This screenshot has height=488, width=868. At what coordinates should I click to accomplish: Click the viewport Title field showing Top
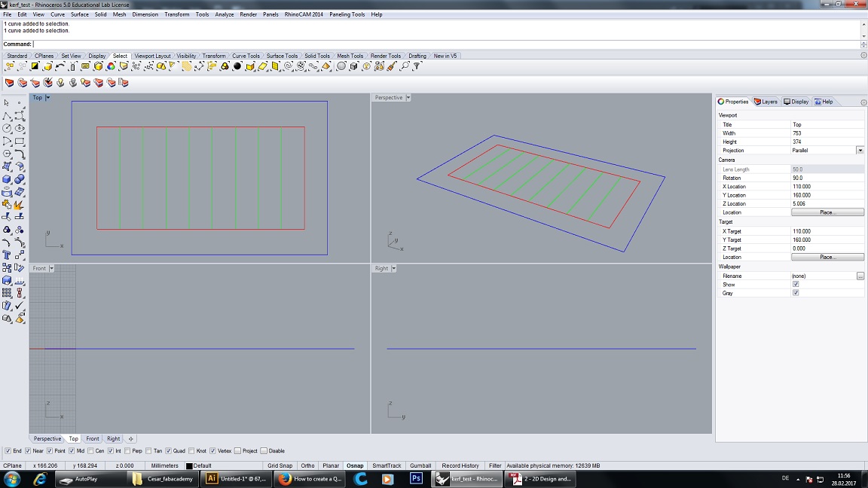(x=827, y=124)
